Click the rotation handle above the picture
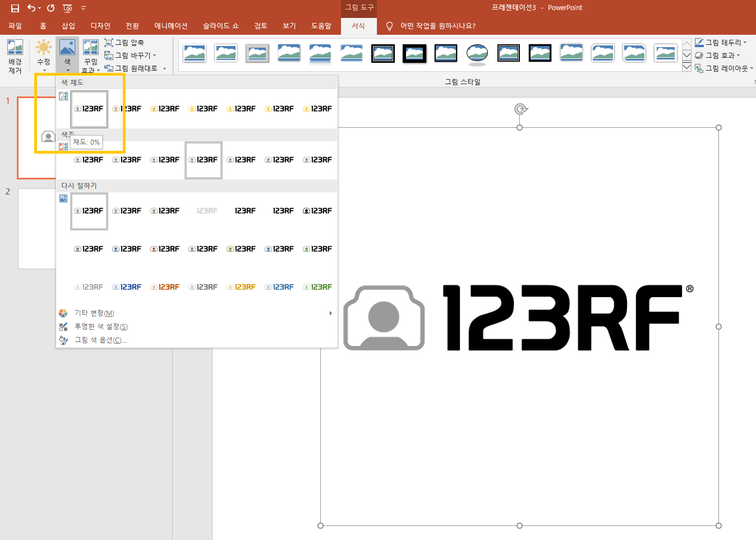Image resolution: width=756 pixels, height=540 pixels. 521,109
